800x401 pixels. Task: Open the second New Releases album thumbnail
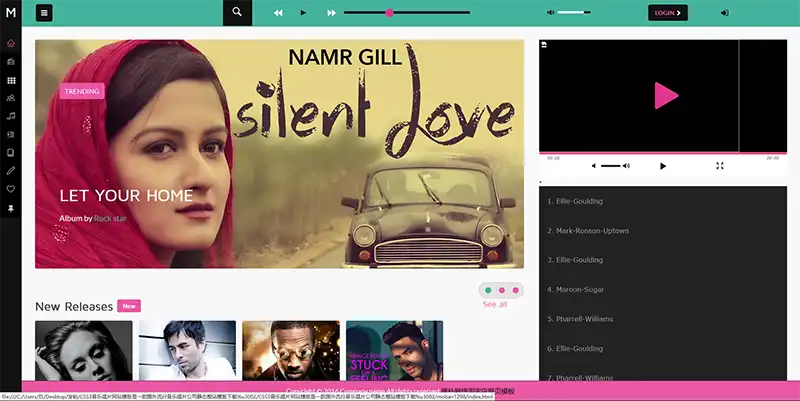point(187,350)
